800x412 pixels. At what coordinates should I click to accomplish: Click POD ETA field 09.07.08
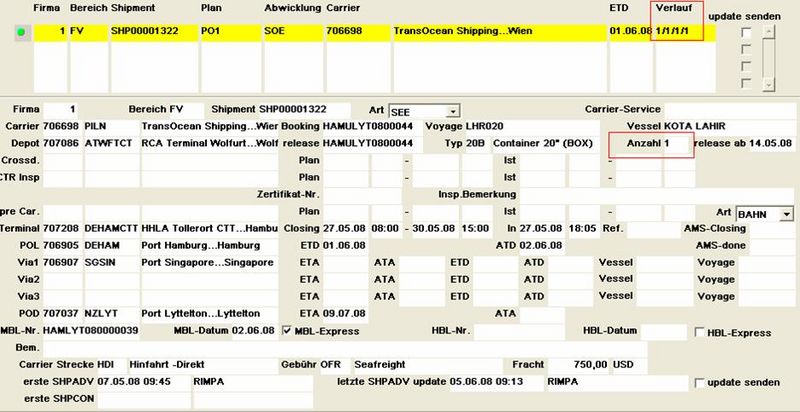345,313
